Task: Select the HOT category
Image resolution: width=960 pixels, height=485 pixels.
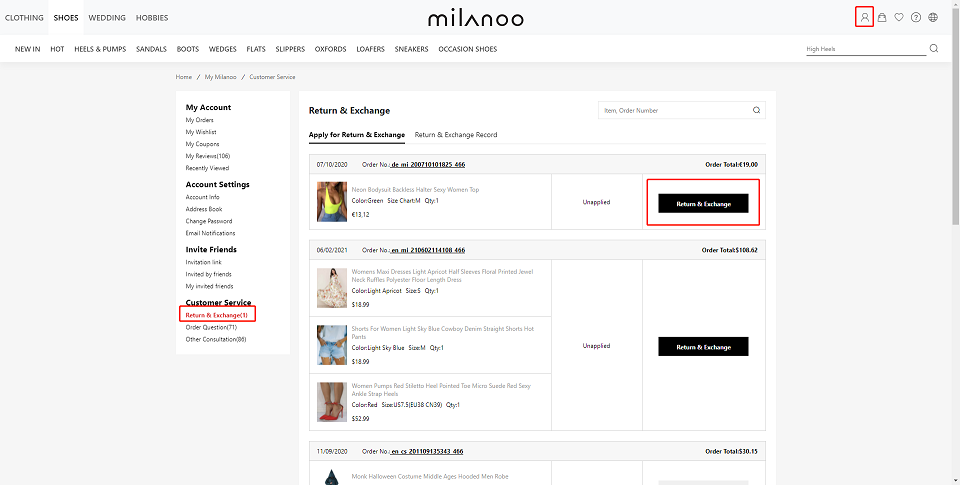Action: click(x=58, y=49)
